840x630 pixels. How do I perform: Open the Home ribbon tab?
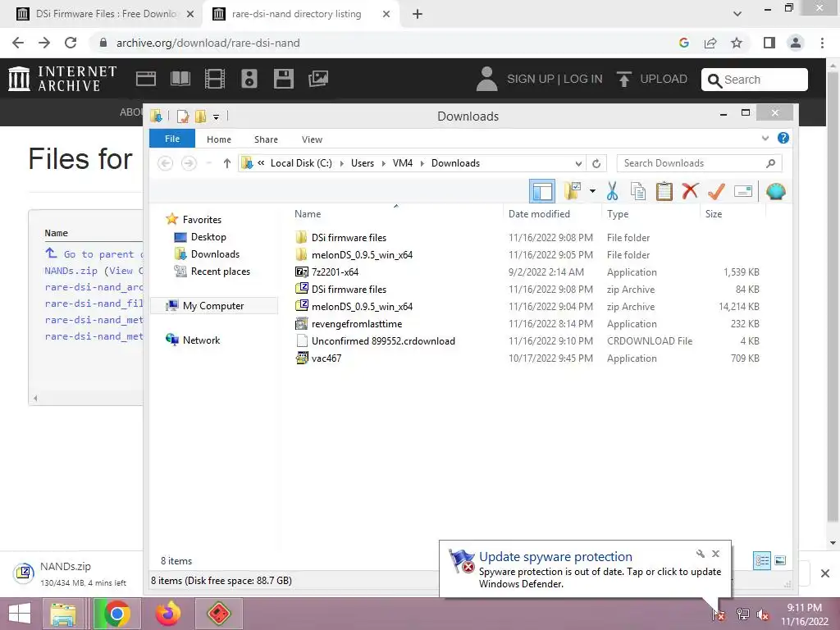click(218, 139)
